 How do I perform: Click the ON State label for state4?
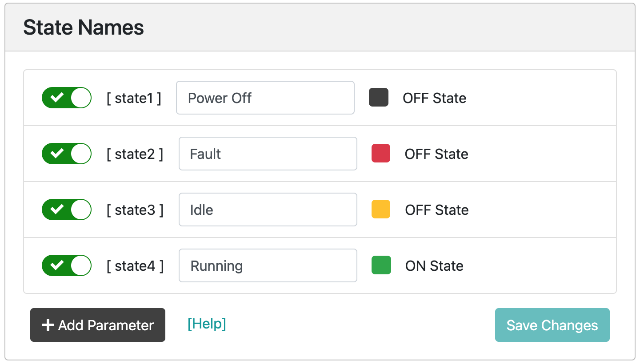tap(434, 266)
